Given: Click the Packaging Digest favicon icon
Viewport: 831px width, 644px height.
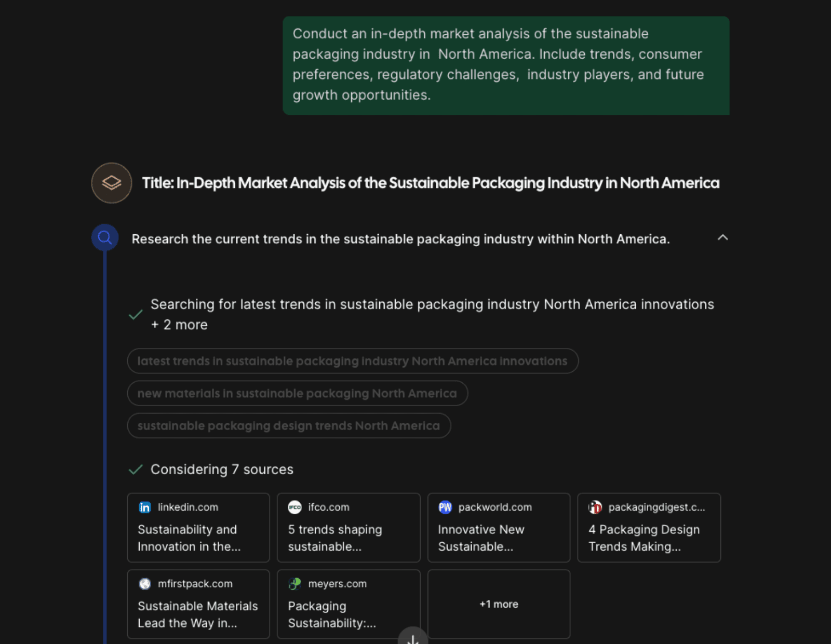Looking at the screenshot, I should click(595, 507).
